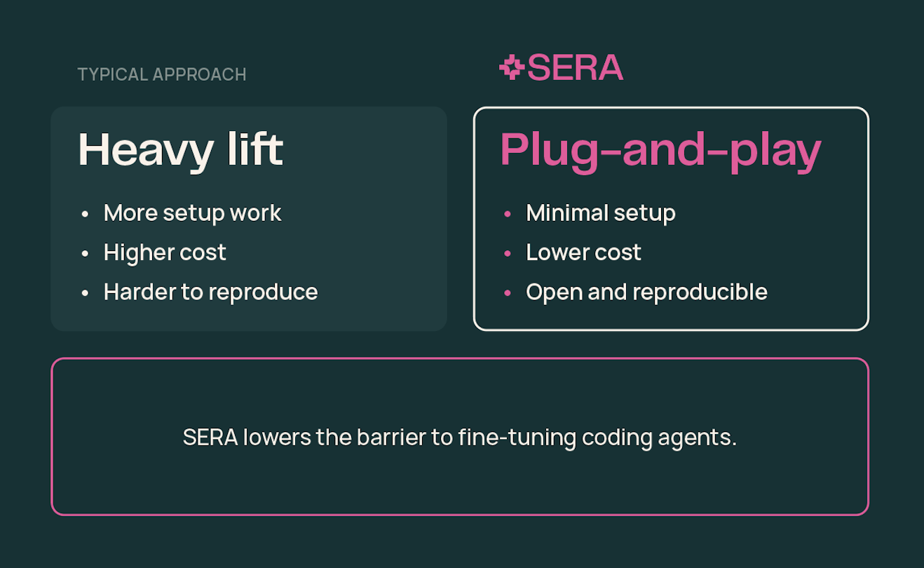Click the white bullet beside Higher cost
Image resolution: width=924 pixels, height=568 pixels.
pos(86,253)
